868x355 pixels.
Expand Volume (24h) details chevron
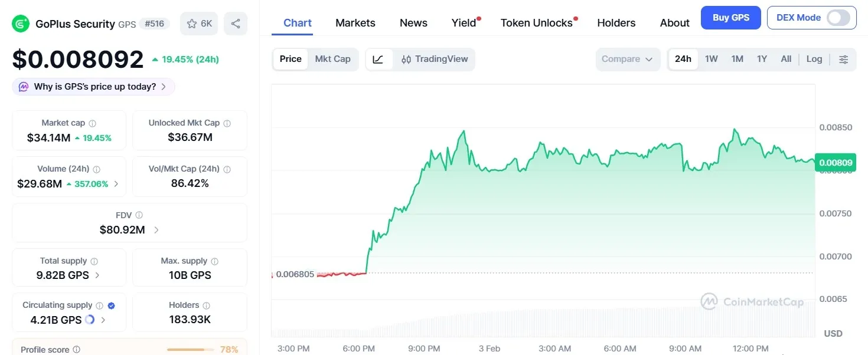[116, 184]
